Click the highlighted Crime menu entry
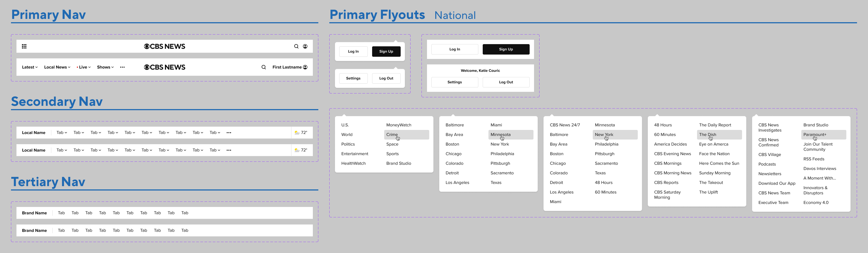This screenshot has height=253, width=868. 392,134
